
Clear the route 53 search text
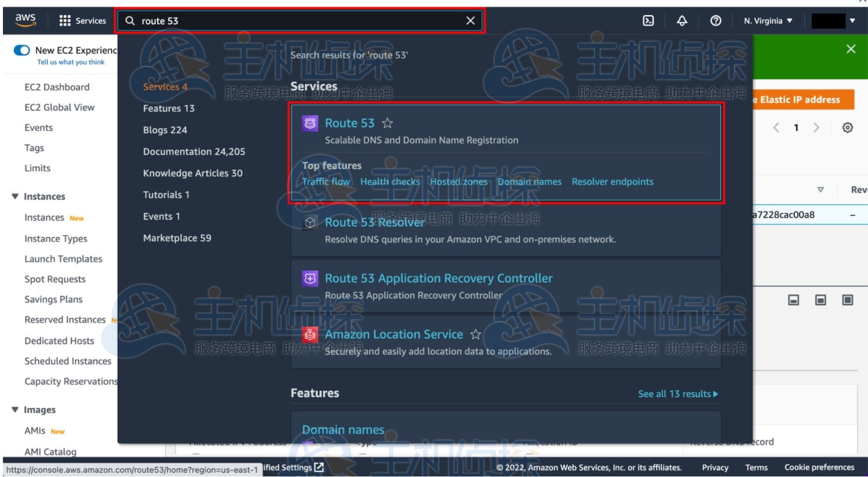point(471,21)
